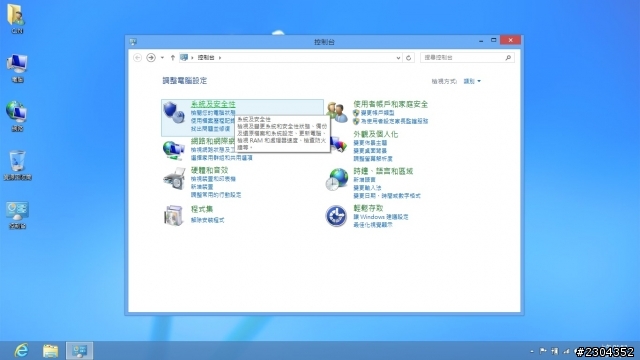Click the input method indicator in the tray
This screenshot has width=640, height=360.
[x=554, y=351]
